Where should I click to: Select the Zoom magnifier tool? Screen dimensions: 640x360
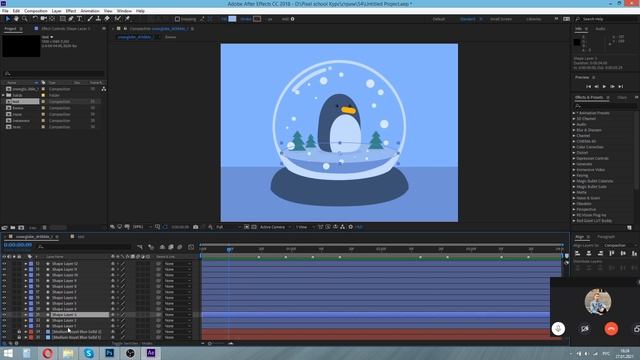click(x=24, y=19)
